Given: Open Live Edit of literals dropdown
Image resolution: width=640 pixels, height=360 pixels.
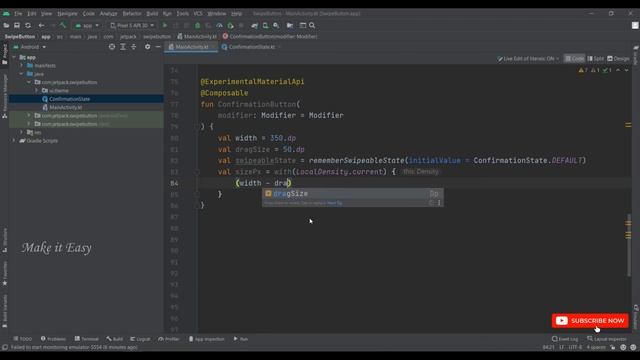Looking at the screenshot, I should [528, 59].
